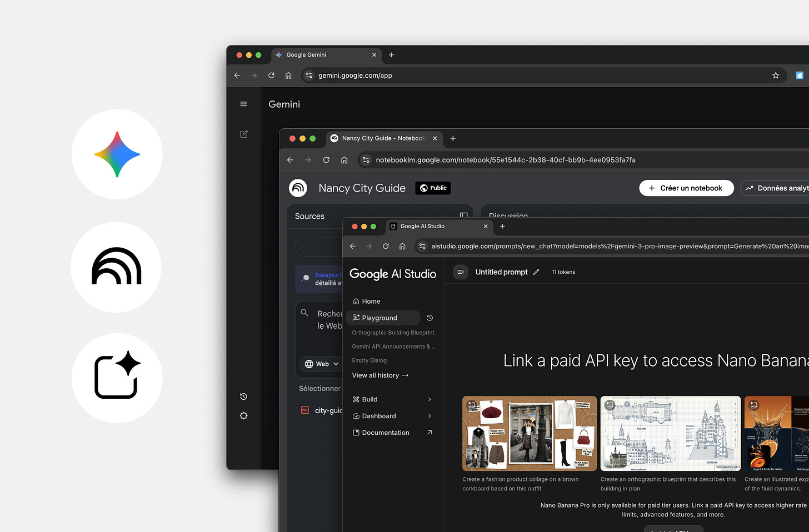Open the orthographic blueprint example thumbnail

[671, 434]
